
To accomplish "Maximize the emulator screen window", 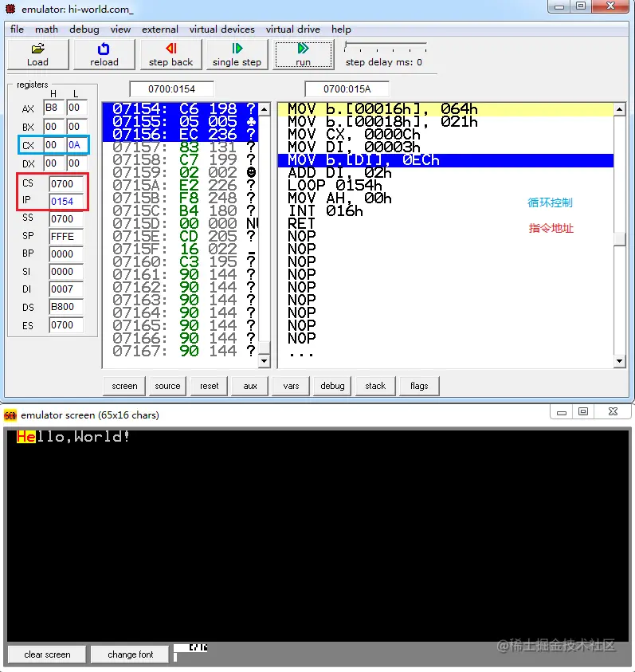I will pos(583,412).
